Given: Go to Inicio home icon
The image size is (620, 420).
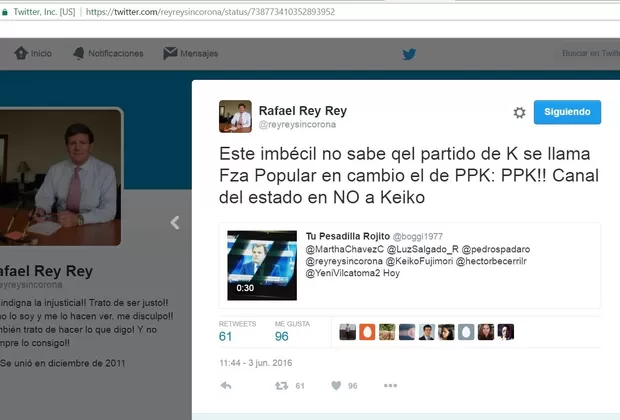Looking at the screenshot, I should [x=21, y=53].
